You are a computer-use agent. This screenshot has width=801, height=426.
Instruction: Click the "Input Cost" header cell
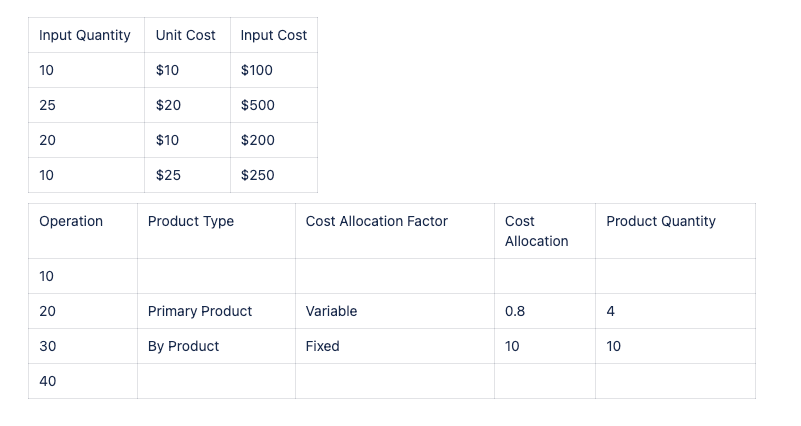tap(274, 35)
